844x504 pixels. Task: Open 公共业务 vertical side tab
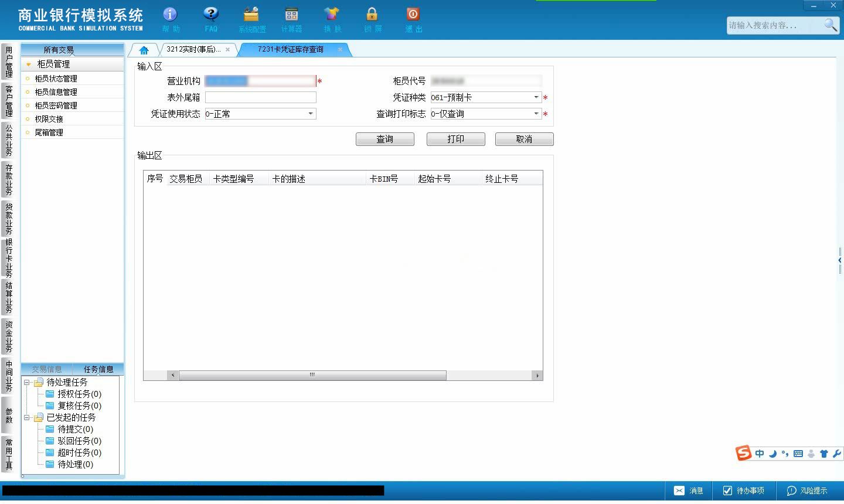coord(8,141)
